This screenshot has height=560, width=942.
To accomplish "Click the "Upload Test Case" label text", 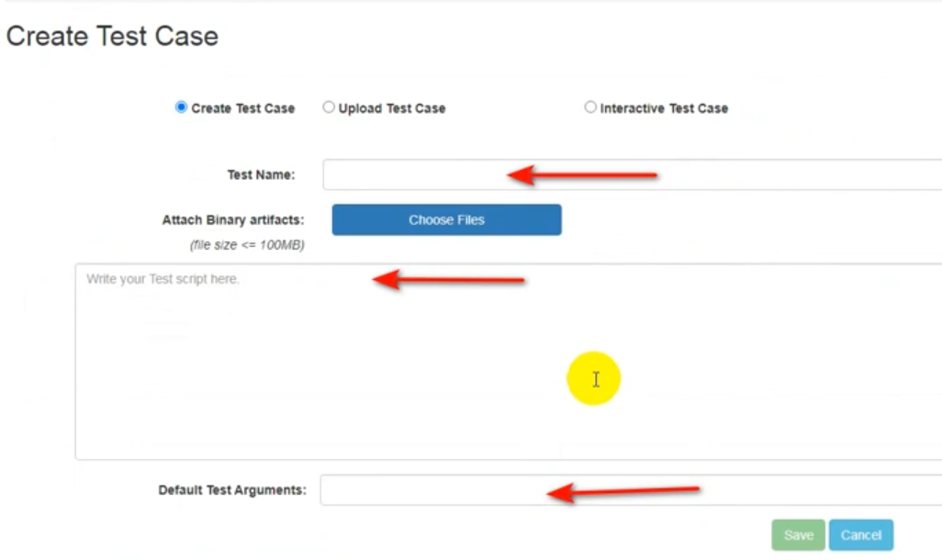I will [392, 108].
